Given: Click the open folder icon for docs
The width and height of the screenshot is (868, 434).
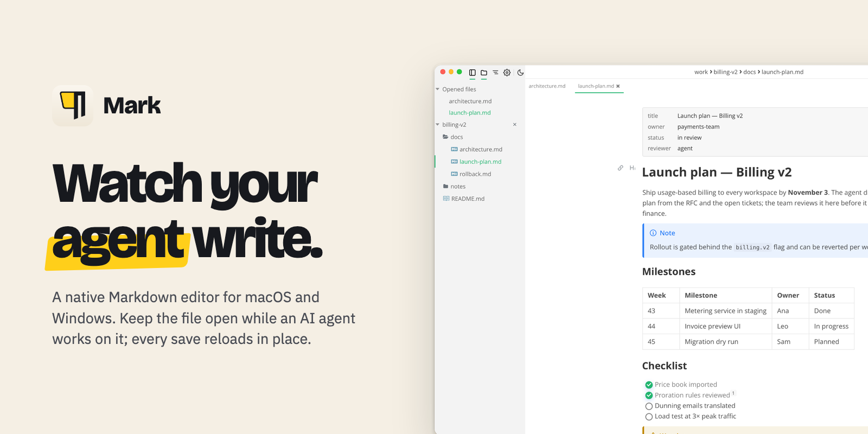Looking at the screenshot, I should (x=445, y=137).
